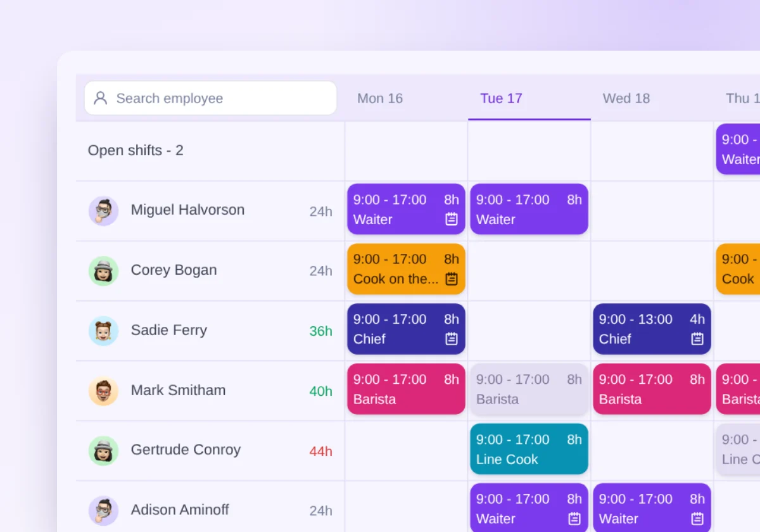This screenshot has width=760, height=532.
Task: Select Miguel Halvorson's name
Action: click(187, 210)
